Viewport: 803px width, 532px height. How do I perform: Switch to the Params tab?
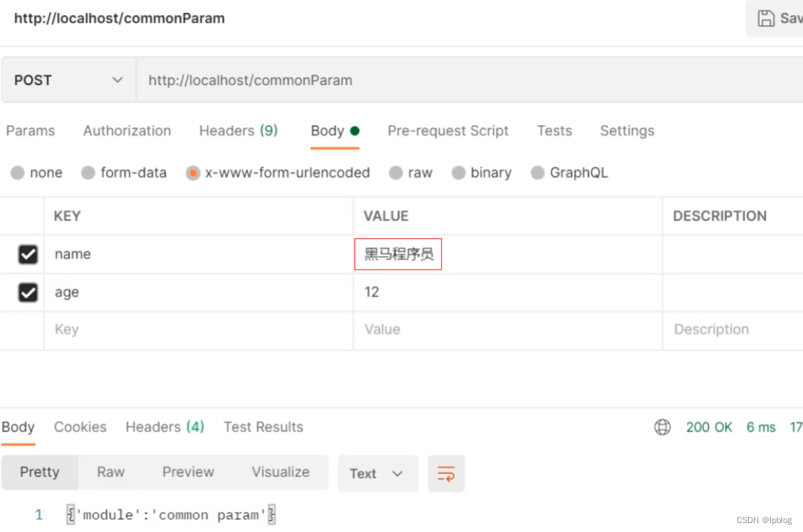tap(31, 131)
